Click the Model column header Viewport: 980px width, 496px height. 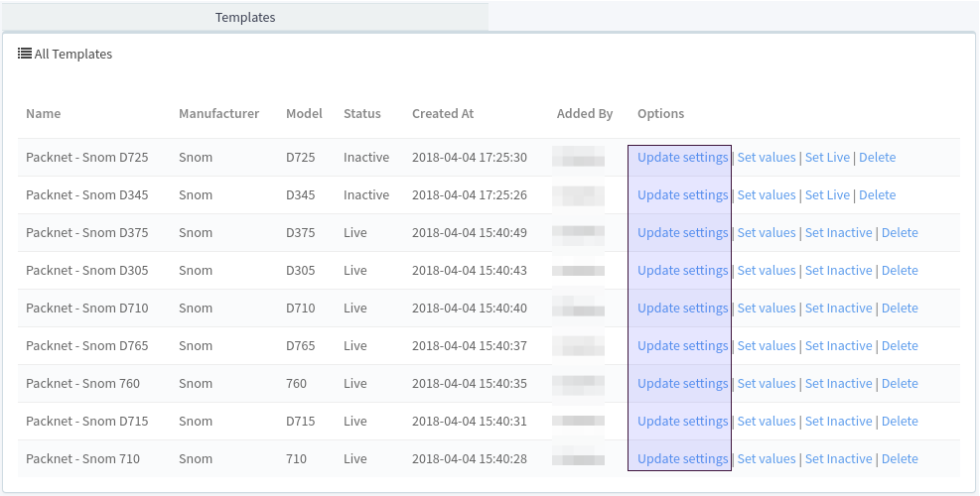(x=305, y=114)
